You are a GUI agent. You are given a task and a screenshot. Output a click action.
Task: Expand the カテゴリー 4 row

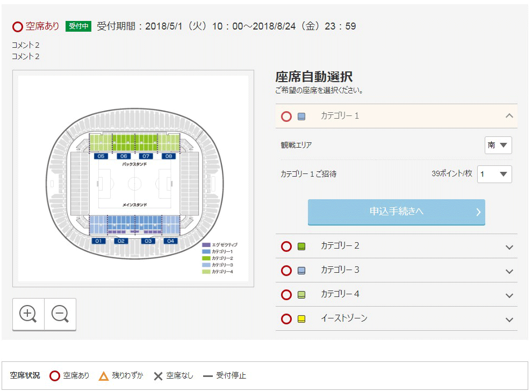509,295
